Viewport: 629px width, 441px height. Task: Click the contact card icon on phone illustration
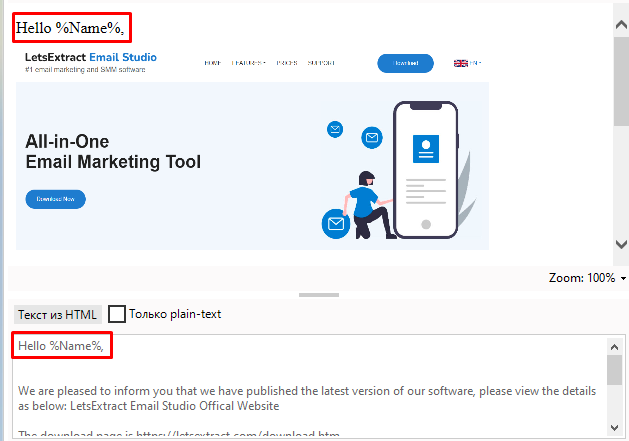click(426, 149)
